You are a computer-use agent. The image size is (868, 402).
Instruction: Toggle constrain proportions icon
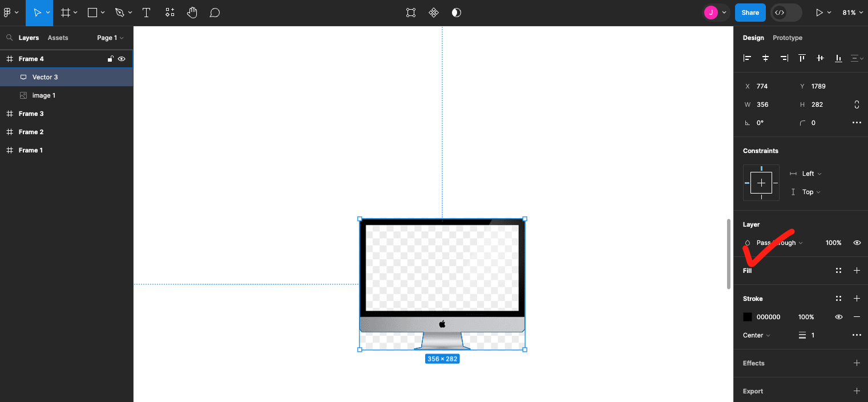coord(857,104)
